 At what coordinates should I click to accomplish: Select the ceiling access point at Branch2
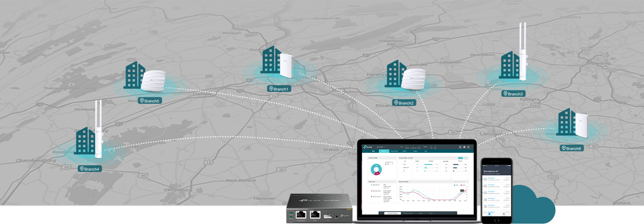413,79
